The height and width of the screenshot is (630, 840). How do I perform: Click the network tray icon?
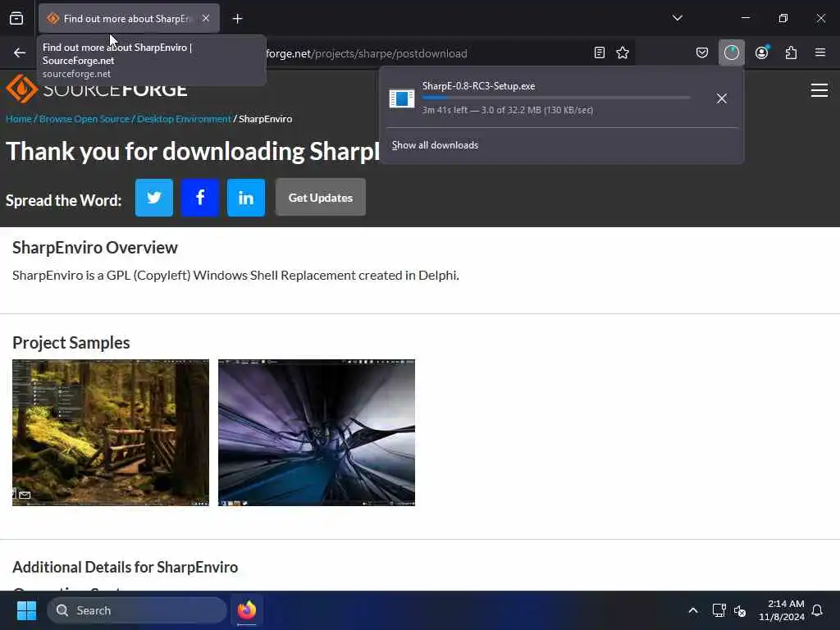719,610
